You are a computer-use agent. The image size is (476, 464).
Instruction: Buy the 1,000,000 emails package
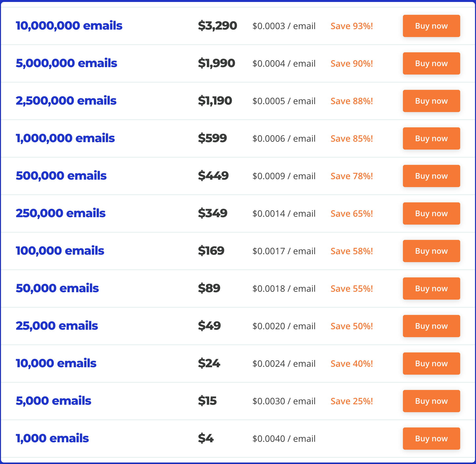[x=431, y=138]
